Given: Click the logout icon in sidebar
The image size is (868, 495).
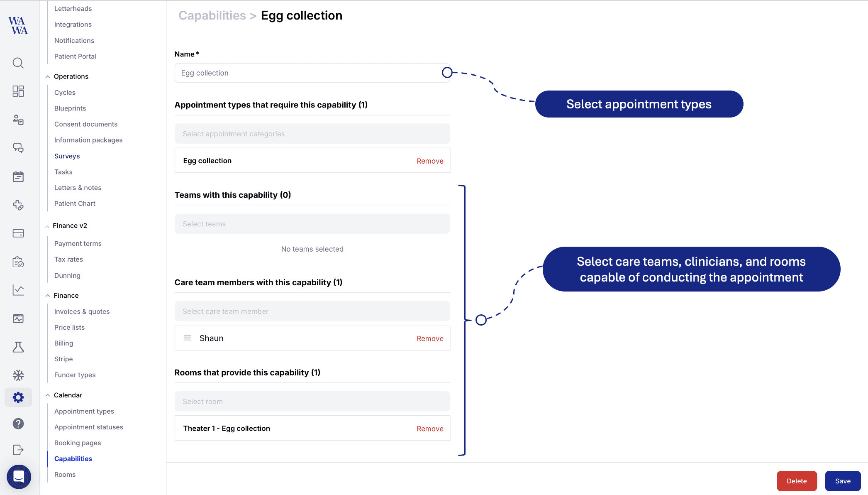Looking at the screenshot, I should click(x=18, y=450).
